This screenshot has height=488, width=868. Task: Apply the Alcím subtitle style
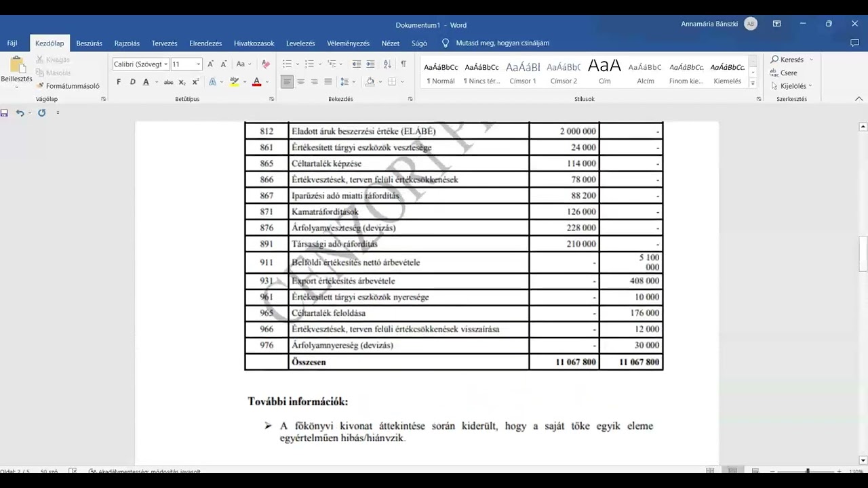tap(645, 73)
